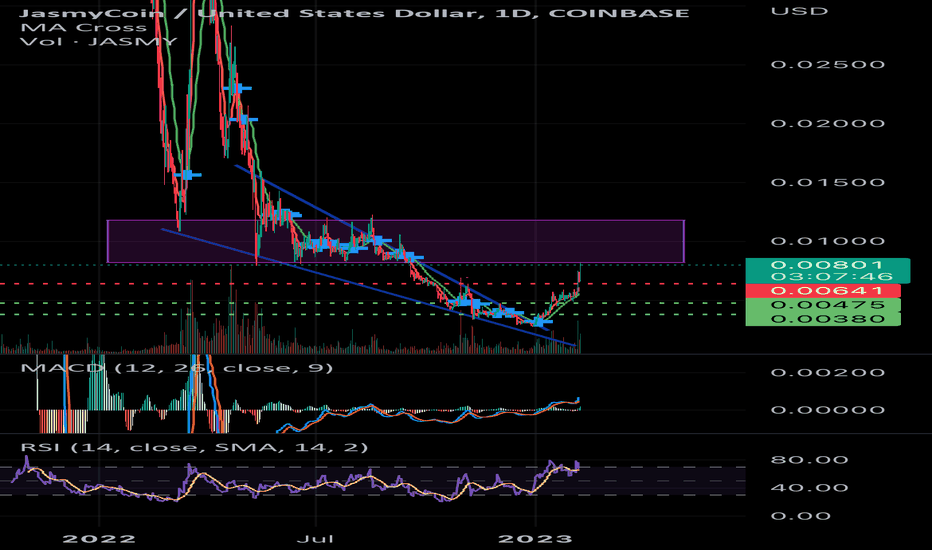The width and height of the screenshot is (932, 550).
Task: Click the 0.00000 MACD axis value
Action: click(x=827, y=410)
